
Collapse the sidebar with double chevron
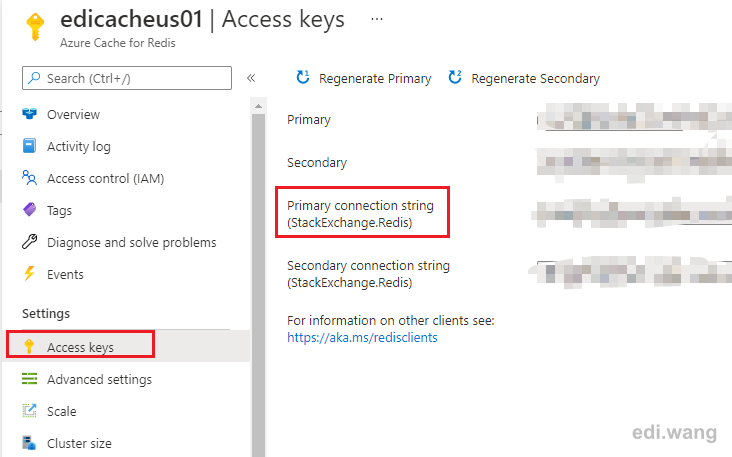pos(251,78)
